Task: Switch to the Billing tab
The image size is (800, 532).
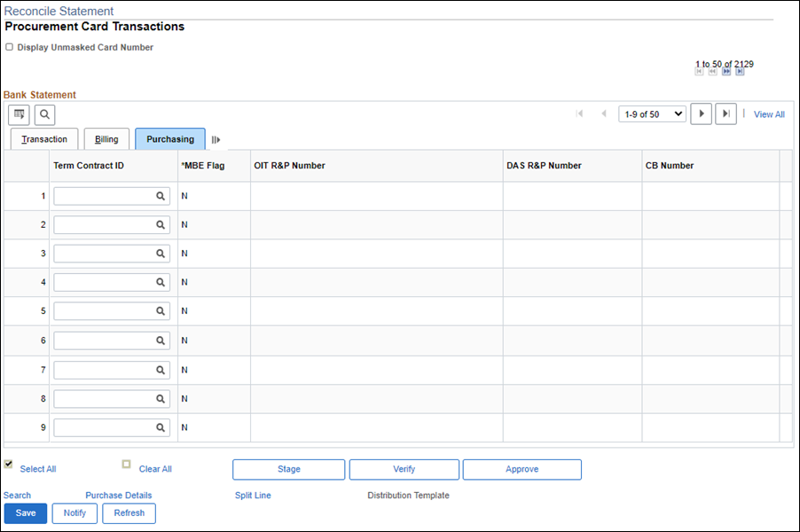Action: [106, 139]
